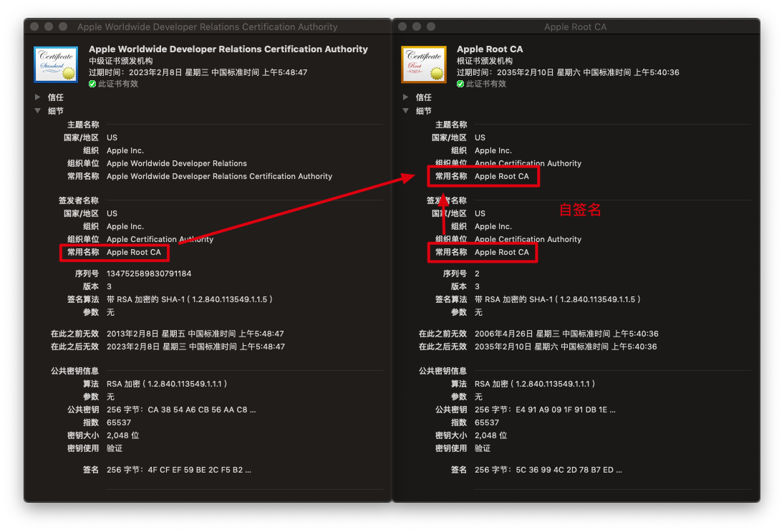Zoom the Apple Worldwide Developer Relations window
The height and width of the screenshot is (532, 784).
(x=63, y=26)
